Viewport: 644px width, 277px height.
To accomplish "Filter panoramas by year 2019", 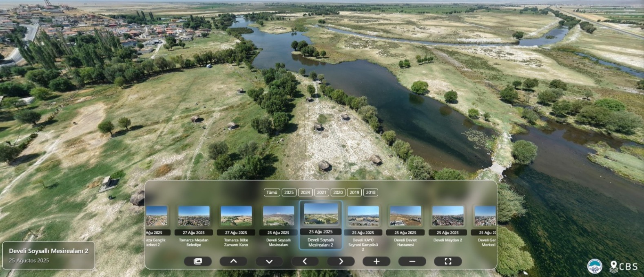I will (354, 193).
